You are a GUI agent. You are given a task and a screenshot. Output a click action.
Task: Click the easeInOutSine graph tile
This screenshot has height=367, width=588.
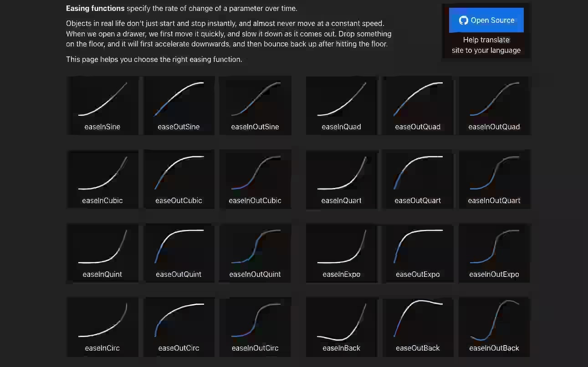click(x=256, y=105)
